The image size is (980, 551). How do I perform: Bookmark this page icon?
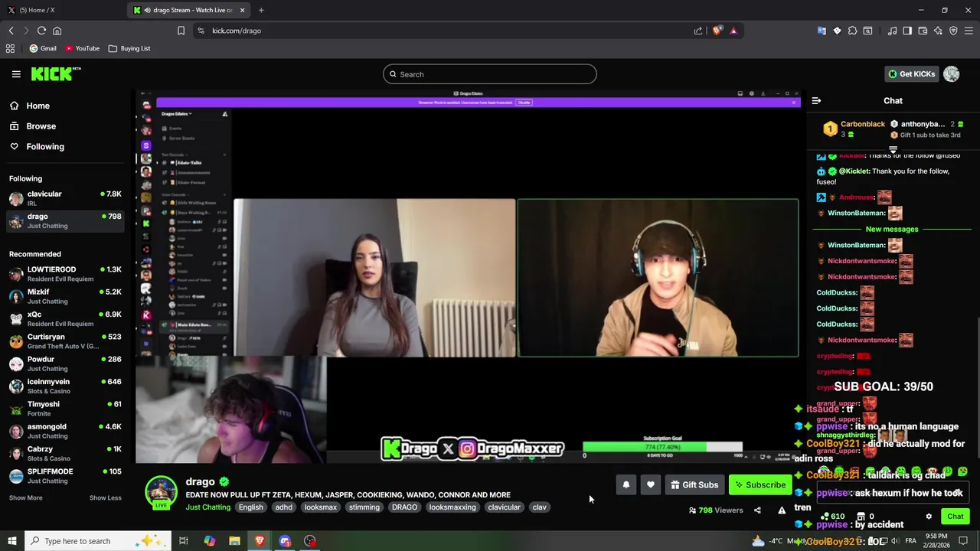[x=181, y=31]
